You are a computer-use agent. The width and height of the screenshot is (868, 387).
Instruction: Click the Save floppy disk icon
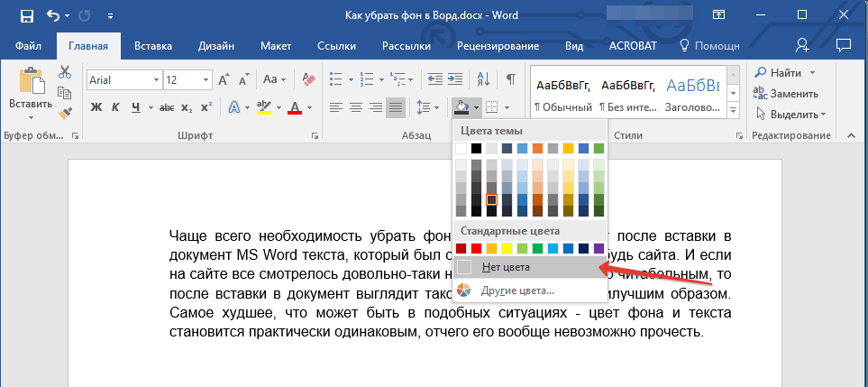click(x=26, y=15)
